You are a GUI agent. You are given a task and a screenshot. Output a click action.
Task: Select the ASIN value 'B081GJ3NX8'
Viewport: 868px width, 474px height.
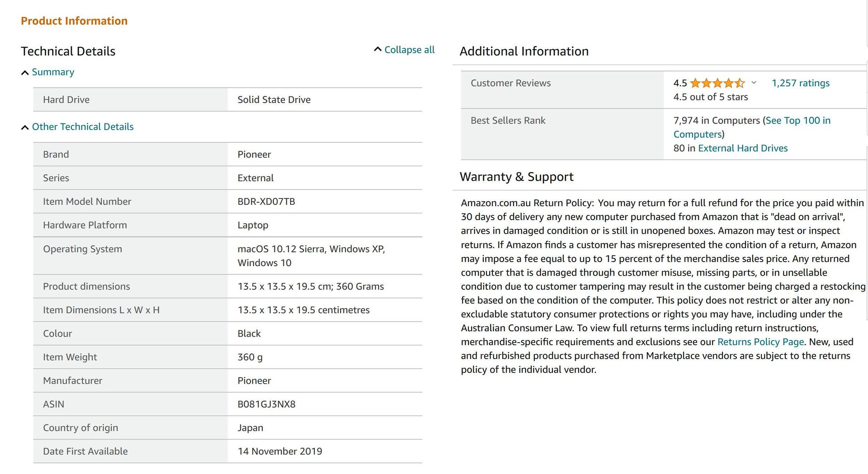pos(266,404)
